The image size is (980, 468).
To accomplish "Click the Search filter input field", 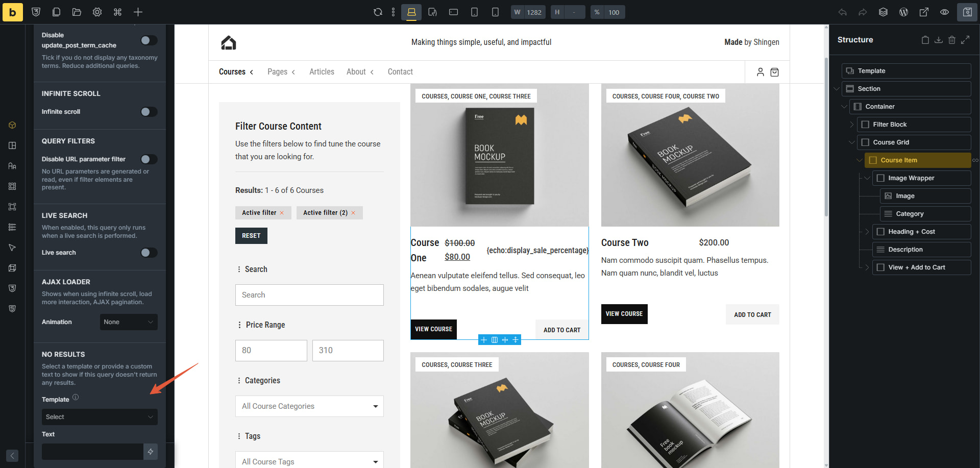I will click(x=309, y=295).
